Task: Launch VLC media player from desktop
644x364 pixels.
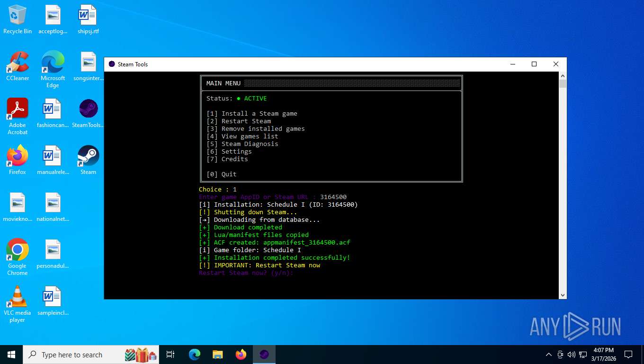Action: coord(18,305)
